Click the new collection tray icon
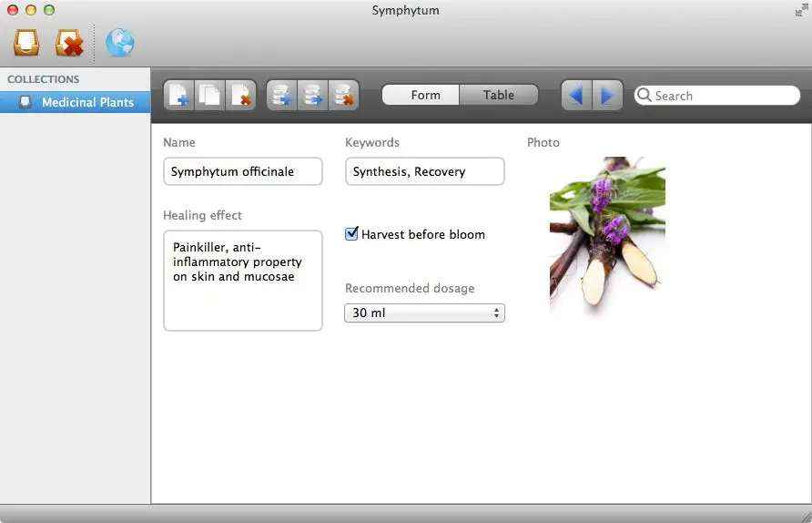The height and width of the screenshot is (523, 812). point(26,43)
